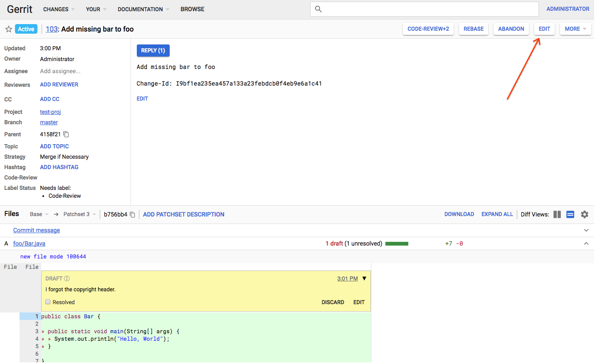Viewport: 595px width, 364px height.
Task: Click the search magnifier icon
Action: tap(318, 9)
